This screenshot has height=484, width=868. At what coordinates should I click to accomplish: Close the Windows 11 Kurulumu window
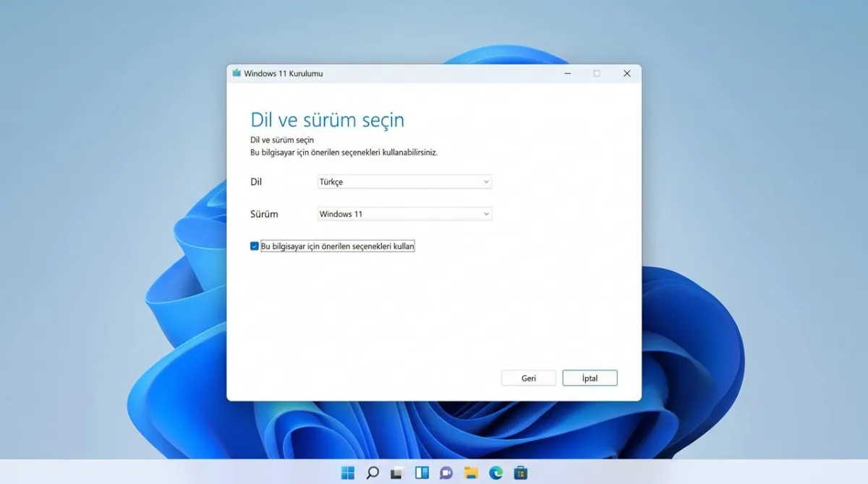coord(627,73)
